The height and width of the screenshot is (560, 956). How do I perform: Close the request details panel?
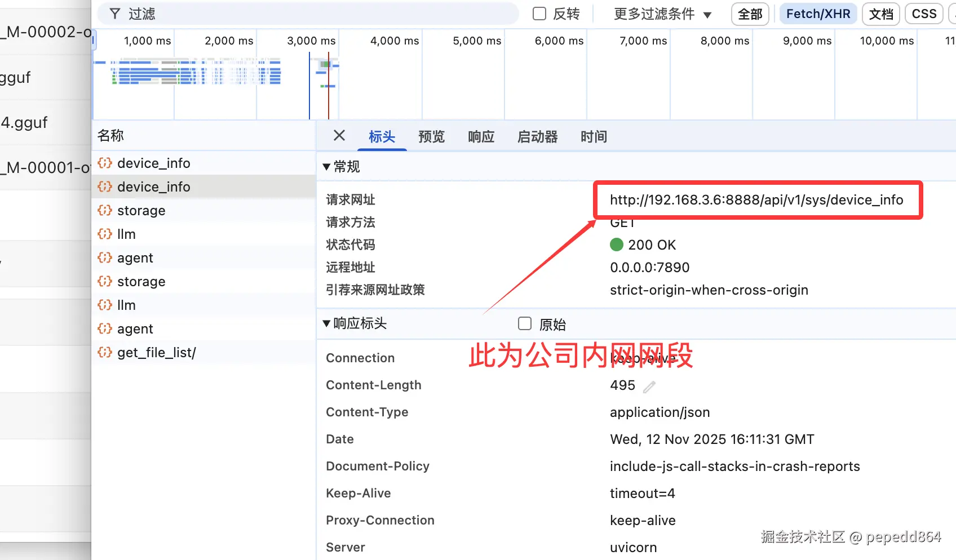click(339, 135)
